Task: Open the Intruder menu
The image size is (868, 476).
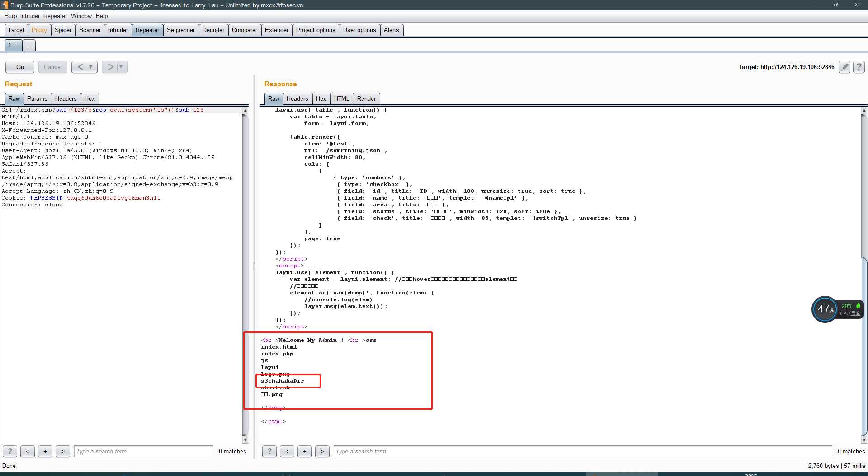Action: (30, 16)
